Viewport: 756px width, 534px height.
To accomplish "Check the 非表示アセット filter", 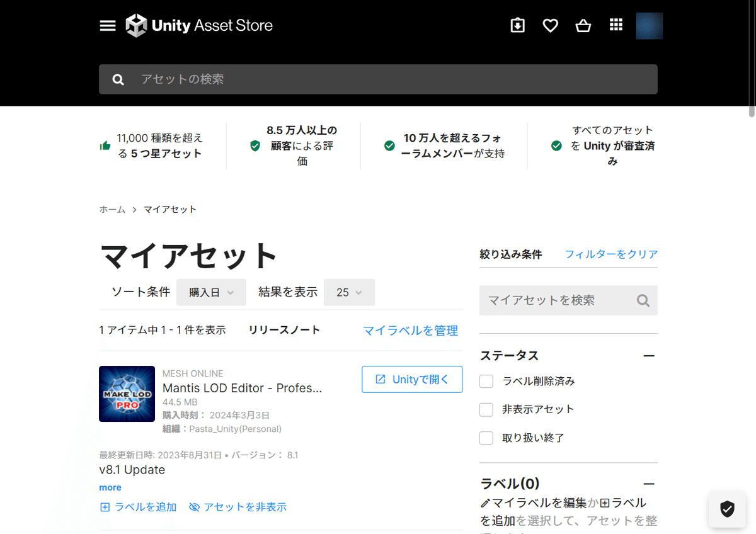I will pos(486,409).
